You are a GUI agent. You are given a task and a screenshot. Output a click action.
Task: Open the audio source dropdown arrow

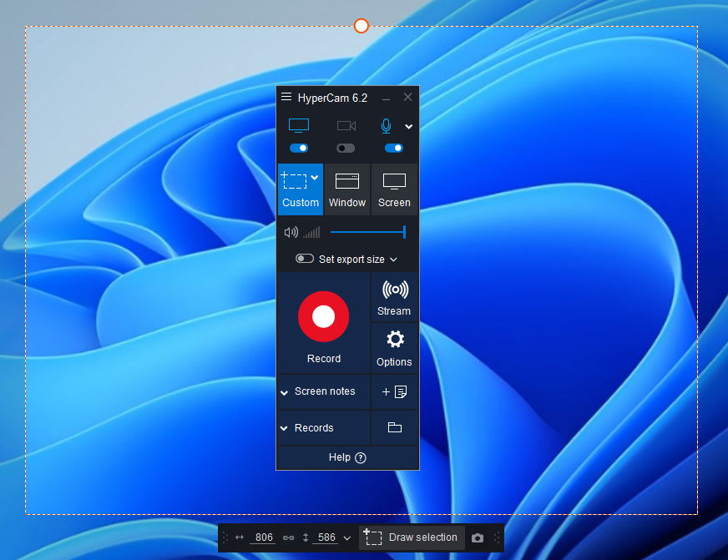[x=408, y=126]
